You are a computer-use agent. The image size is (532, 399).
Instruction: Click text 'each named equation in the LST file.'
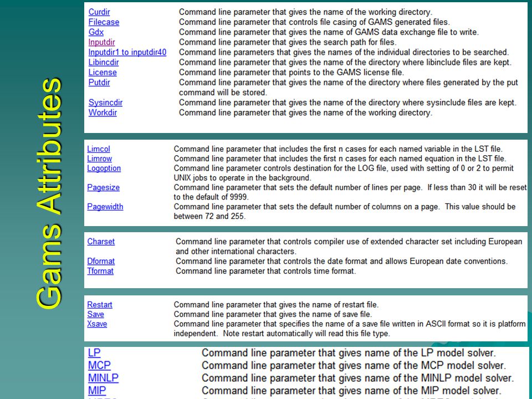pos(443,158)
